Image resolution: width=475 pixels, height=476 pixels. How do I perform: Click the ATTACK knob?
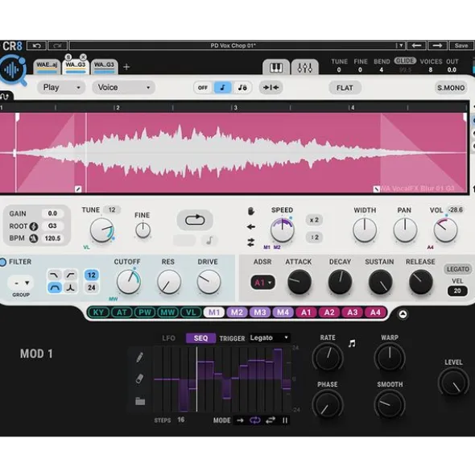pos(299,282)
